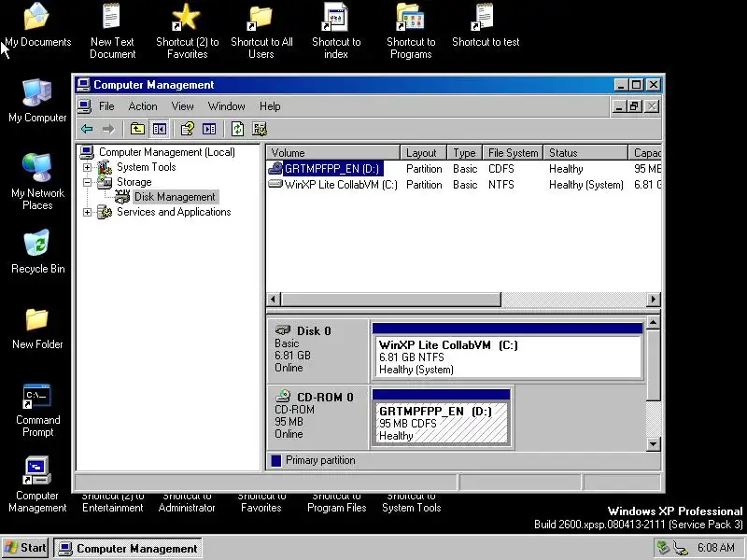Restore down the inner MMC child window

pos(635,106)
